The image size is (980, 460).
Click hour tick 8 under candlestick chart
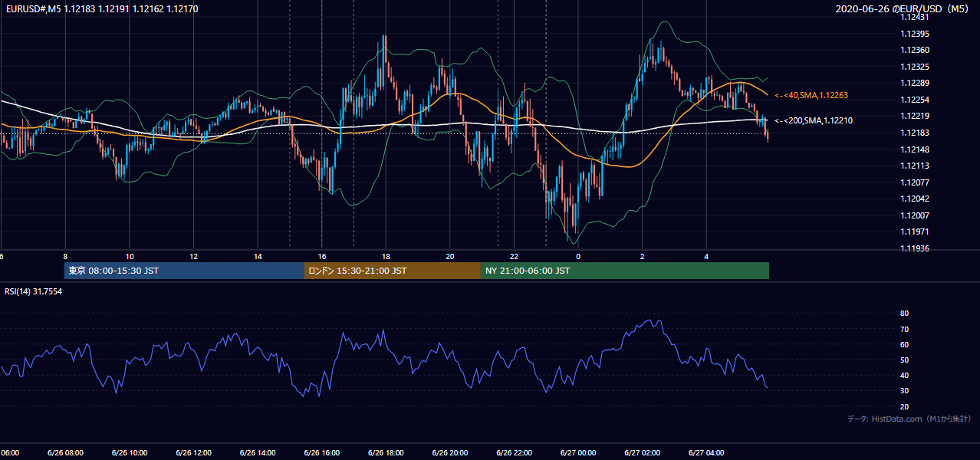[x=65, y=257]
